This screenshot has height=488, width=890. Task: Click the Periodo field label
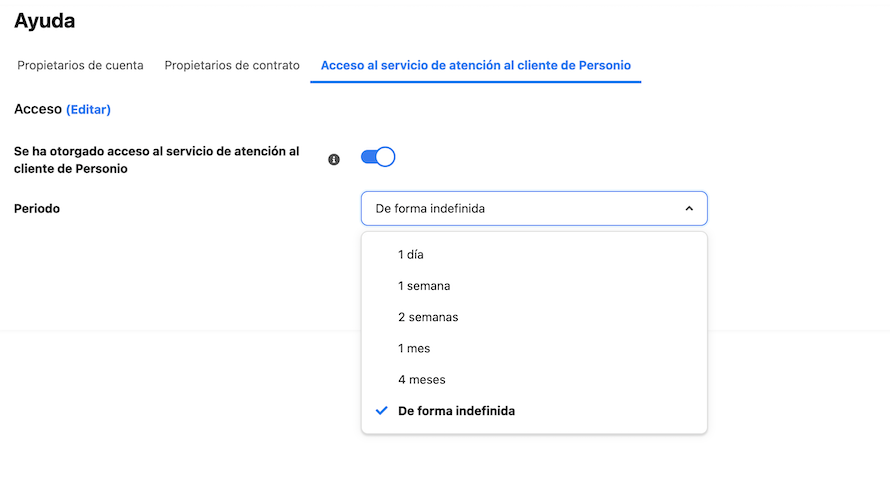click(x=37, y=208)
